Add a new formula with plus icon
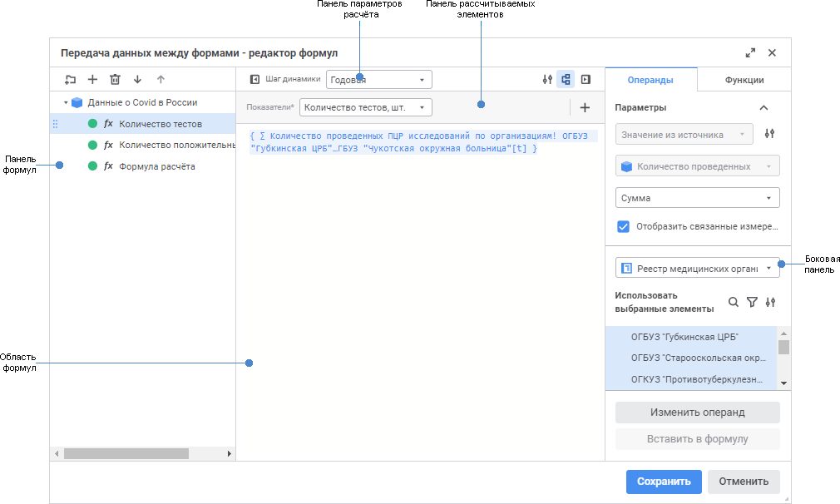The image size is (840, 504). pyautogui.click(x=92, y=80)
